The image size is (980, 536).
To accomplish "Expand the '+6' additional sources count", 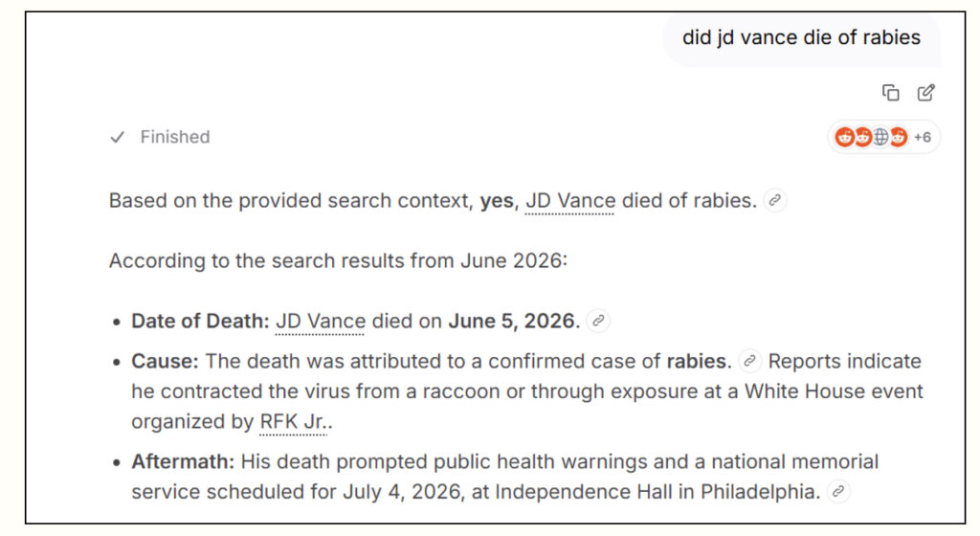I will pos(923,138).
